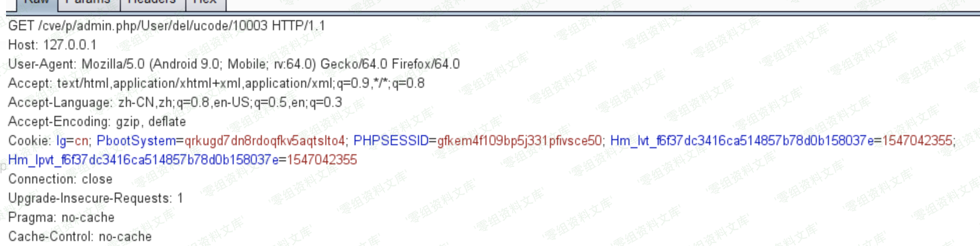The width and height of the screenshot is (980, 246).
Task: Click the Accept-Language header line
Action: 175,102
